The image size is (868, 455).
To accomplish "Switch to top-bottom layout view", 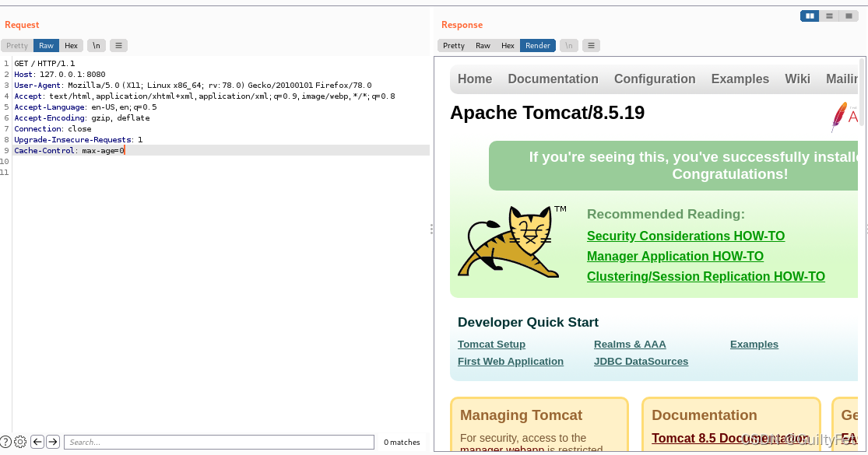I will (829, 16).
